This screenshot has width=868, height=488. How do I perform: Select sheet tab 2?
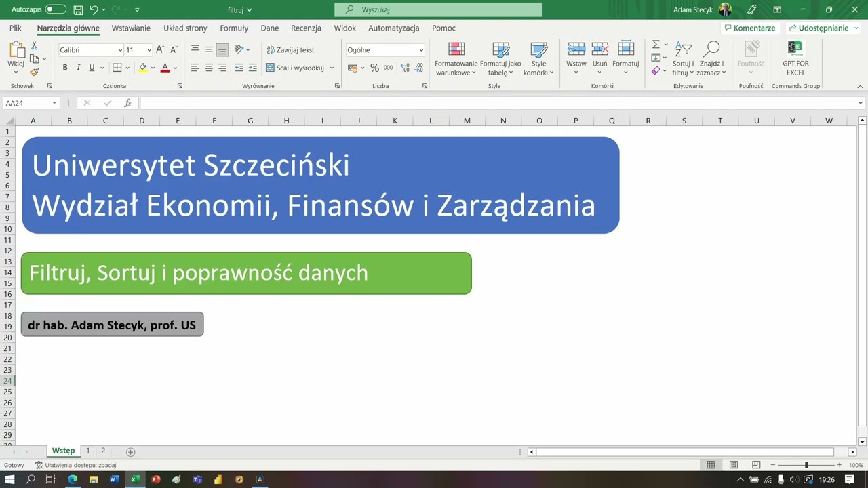(x=103, y=451)
